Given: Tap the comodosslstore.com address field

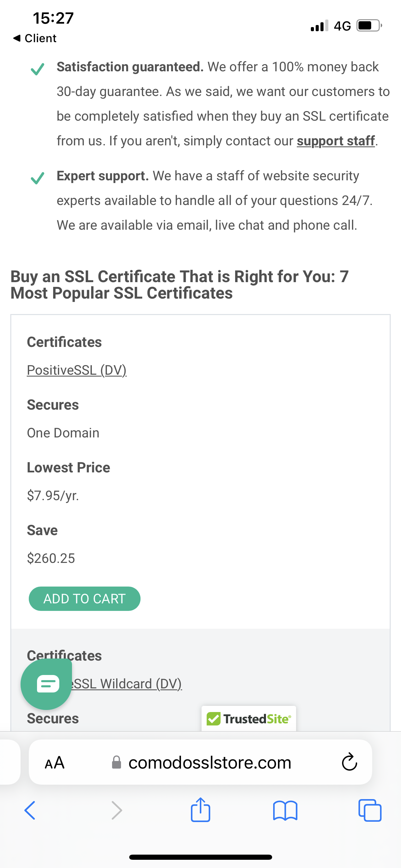Looking at the screenshot, I should 209,763.
